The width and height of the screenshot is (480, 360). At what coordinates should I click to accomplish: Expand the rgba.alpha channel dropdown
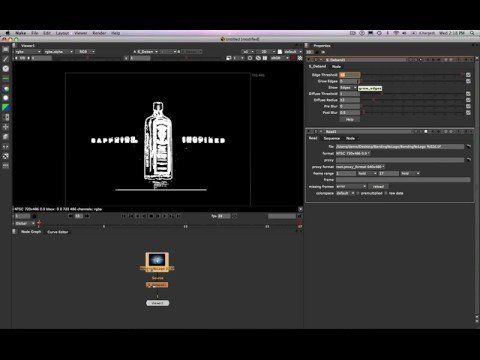[58, 52]
